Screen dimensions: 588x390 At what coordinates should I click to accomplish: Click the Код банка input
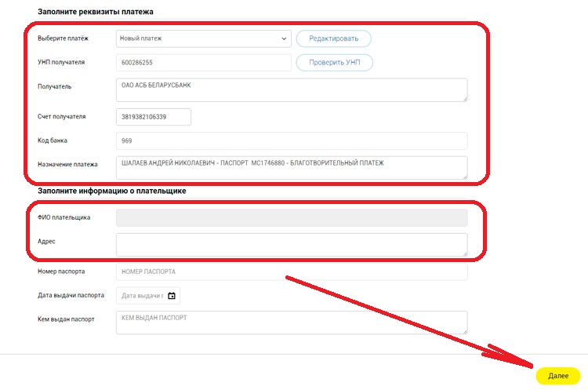pos(290,140)
